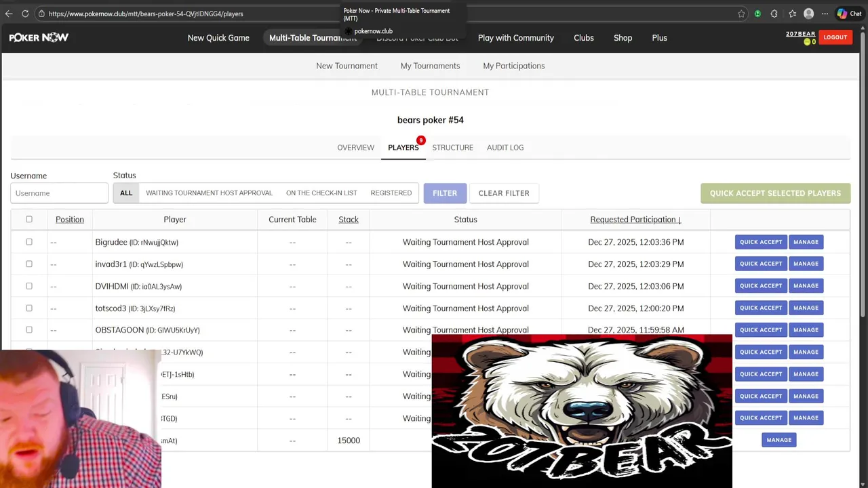868x488 pixels.
Task: Click the yellow coin balance icon
Action: tap(807, 42)
